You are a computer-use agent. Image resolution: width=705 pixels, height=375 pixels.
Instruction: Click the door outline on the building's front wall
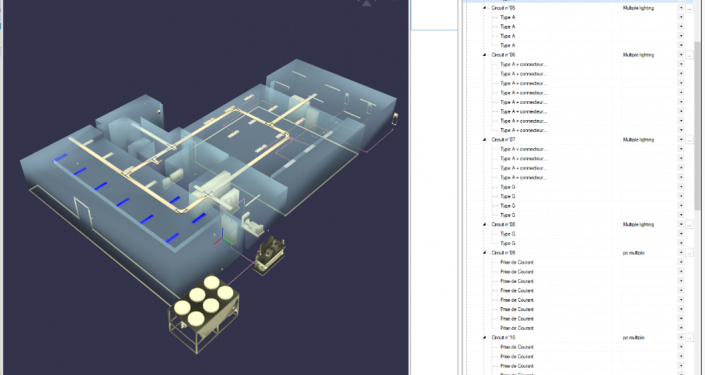pos(84,213)
